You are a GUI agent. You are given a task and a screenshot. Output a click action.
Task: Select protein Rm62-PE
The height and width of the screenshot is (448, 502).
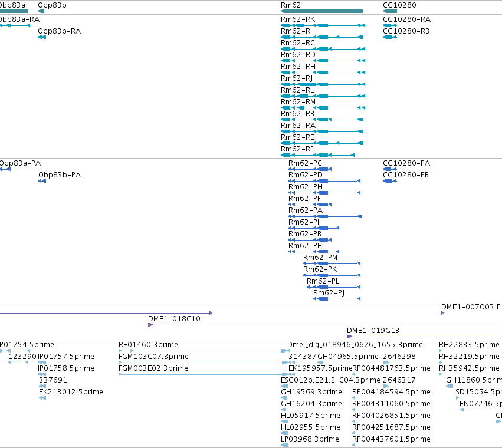(x=314, y=252)
